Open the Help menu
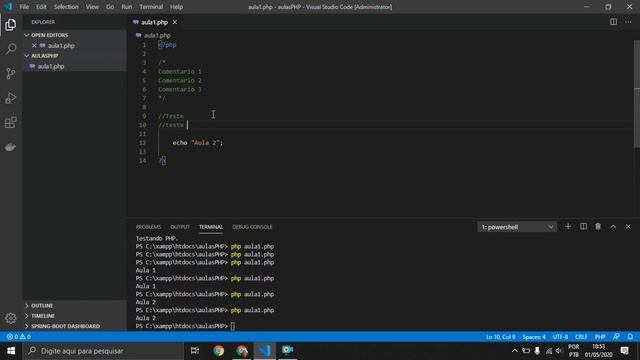This screenshot has height=360, width=640. pyautogui.click(x=176, y=7)
